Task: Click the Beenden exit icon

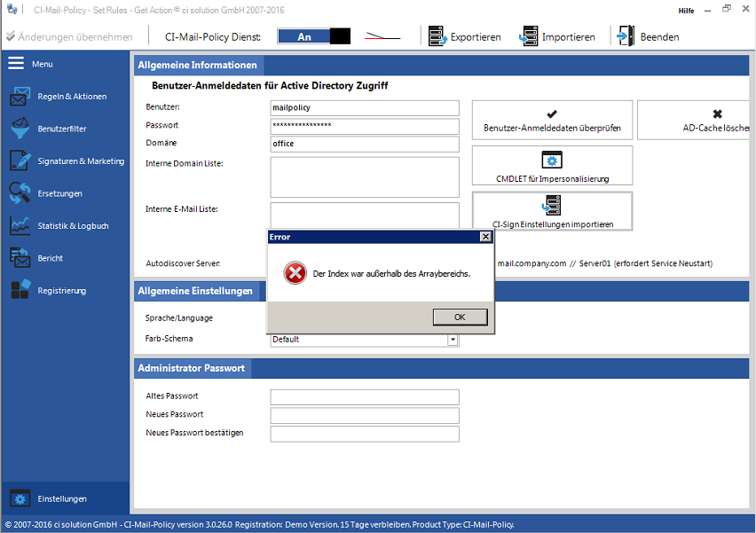Action: [x=626, y=36]
